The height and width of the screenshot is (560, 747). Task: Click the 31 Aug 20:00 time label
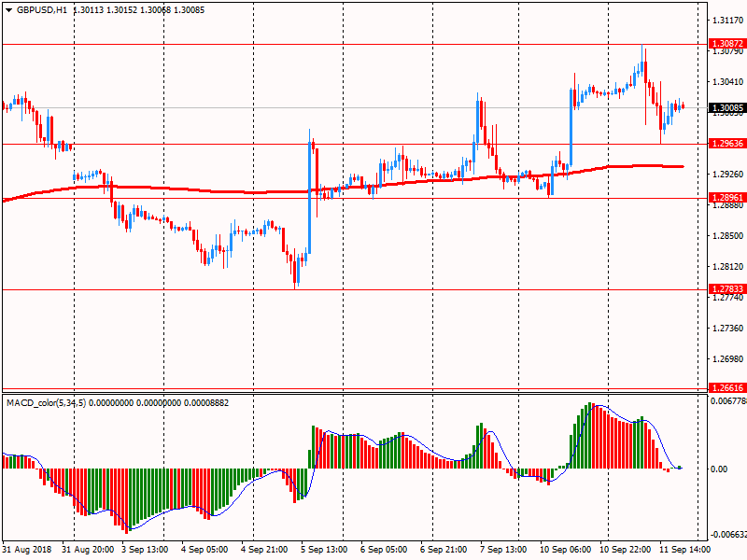click(88, 550)
